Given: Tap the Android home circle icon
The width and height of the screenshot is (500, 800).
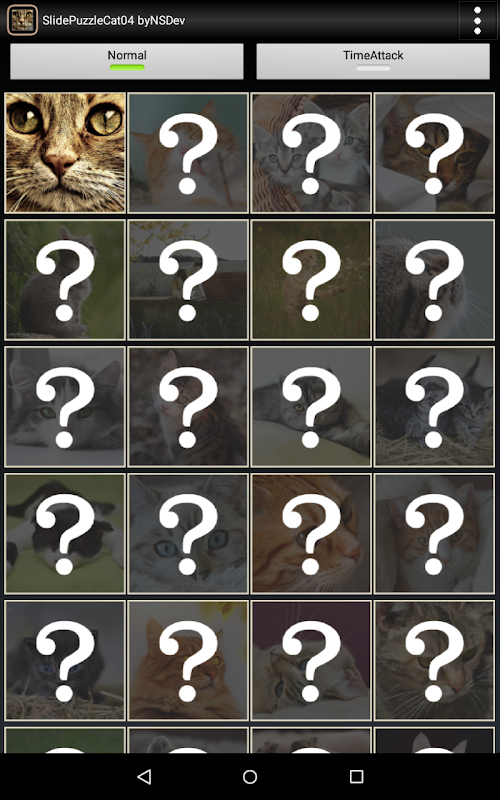Looking at the screenshot, I should coord(250,777).
